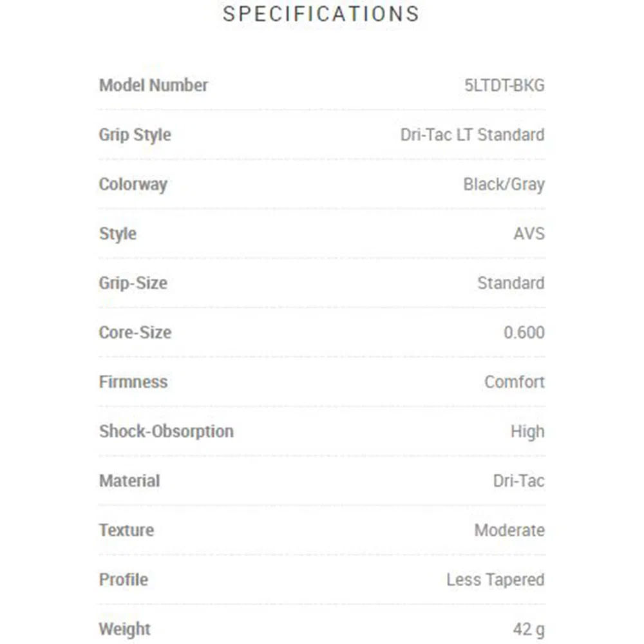Click the High shock absorption value
Viewport: 644px width, 644px height.
pos(528,432)
